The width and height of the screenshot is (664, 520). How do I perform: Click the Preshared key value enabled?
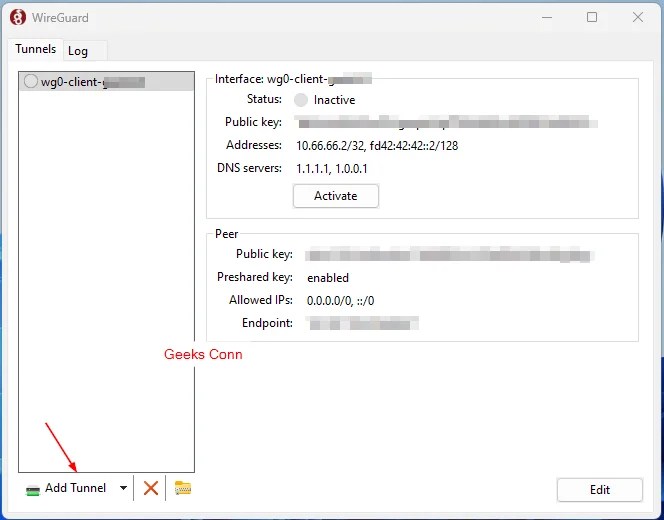[x=328, y=278]
